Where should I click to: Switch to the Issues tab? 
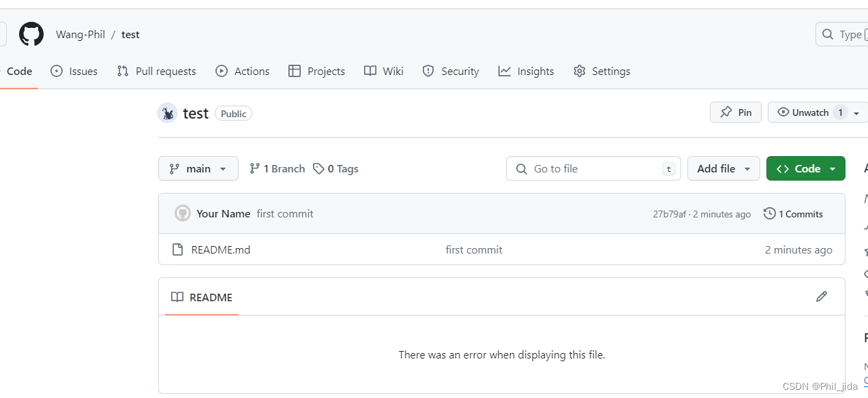coord(74,71)
